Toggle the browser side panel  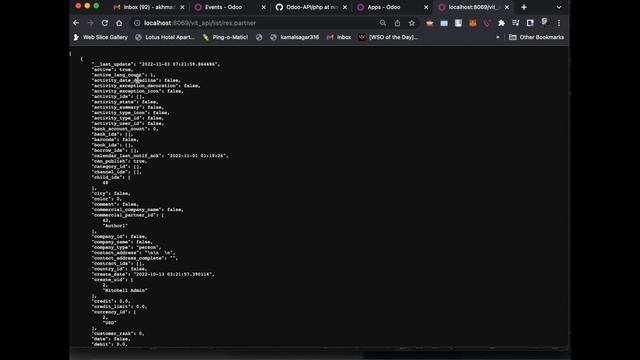point(530,23)
